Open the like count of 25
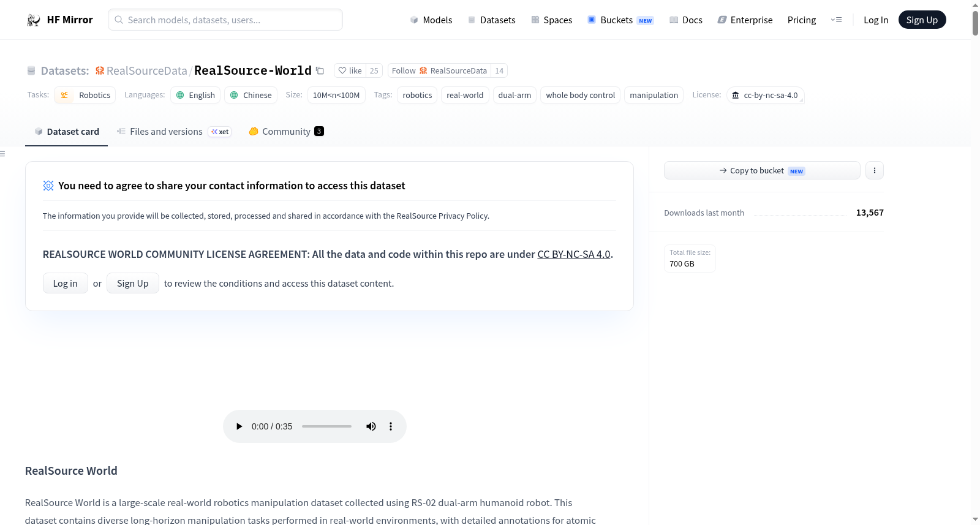 pyautogui.click(x=374, y=70)
